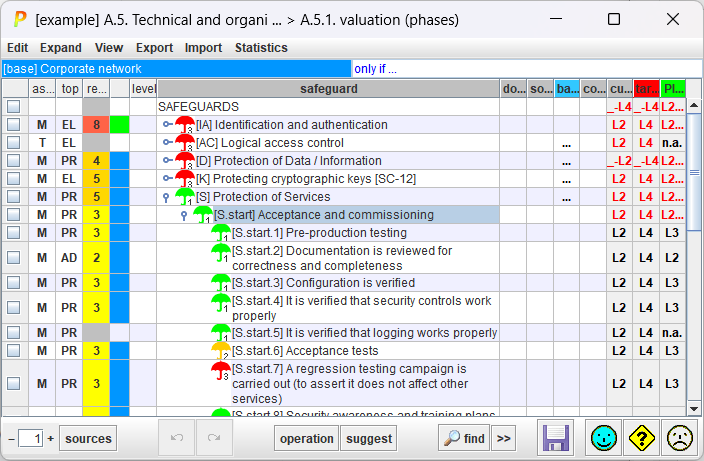Open the Statistics menu

click(x=261, y=48)
